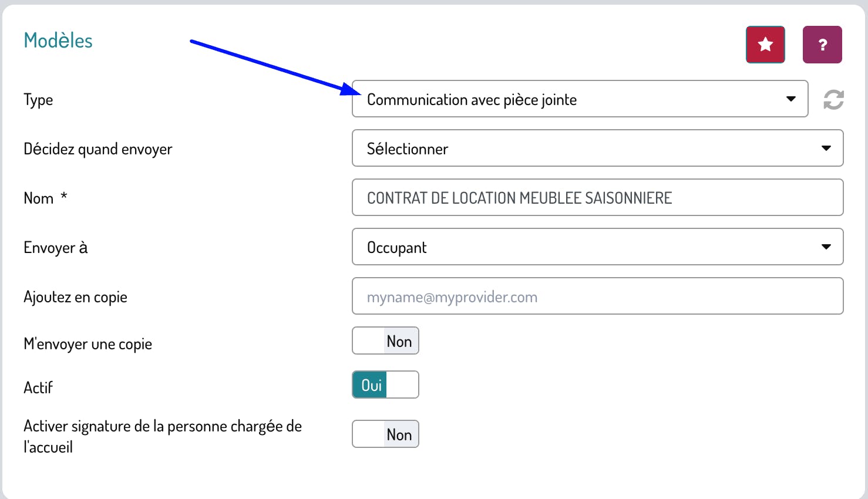Click the "Ajoutez en copie" label
The height and width of the screenshot is (499, 868).
tap(75, 297)
